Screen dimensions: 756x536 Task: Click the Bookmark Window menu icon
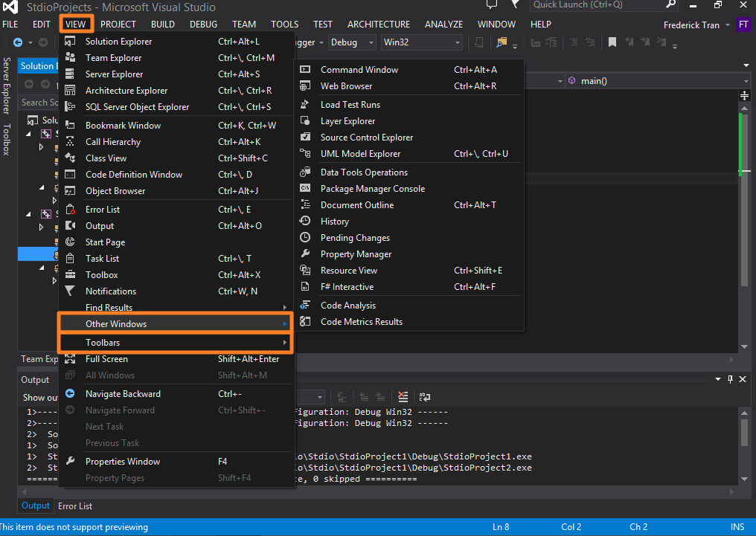(x=70, y=125)
